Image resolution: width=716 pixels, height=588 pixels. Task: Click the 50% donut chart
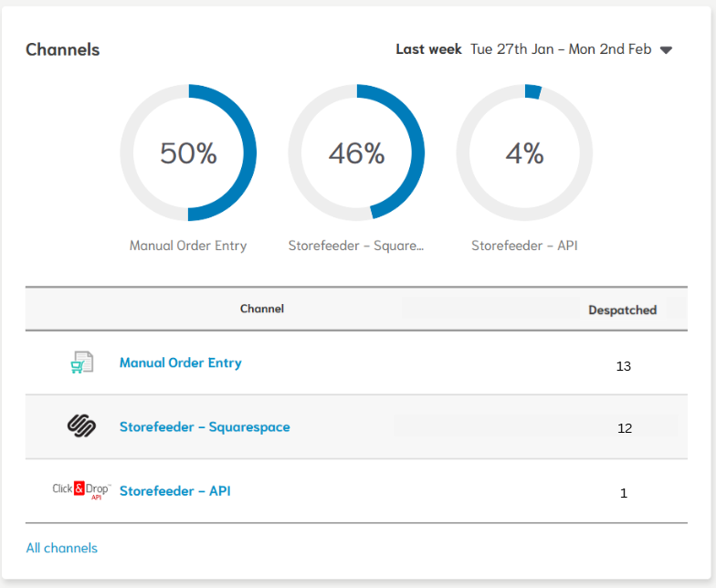188,153
